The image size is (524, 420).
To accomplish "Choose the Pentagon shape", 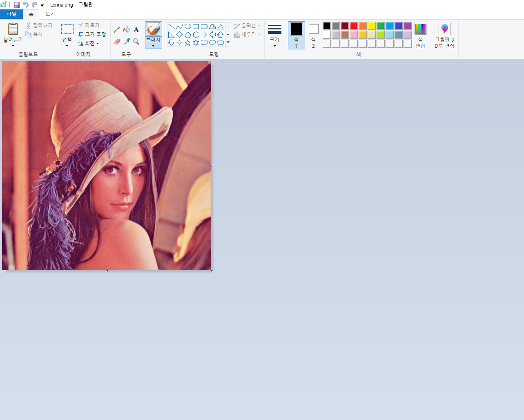I will point(188,35).
